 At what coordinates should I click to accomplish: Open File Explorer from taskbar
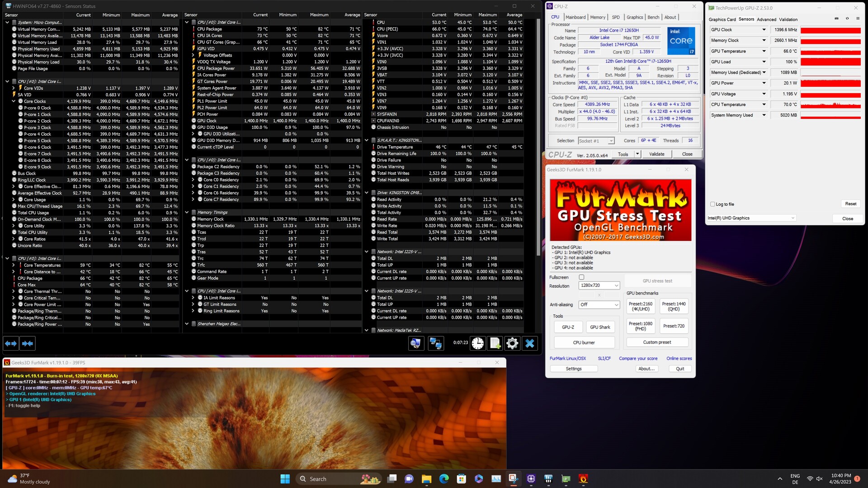click(x=426, y=479)
